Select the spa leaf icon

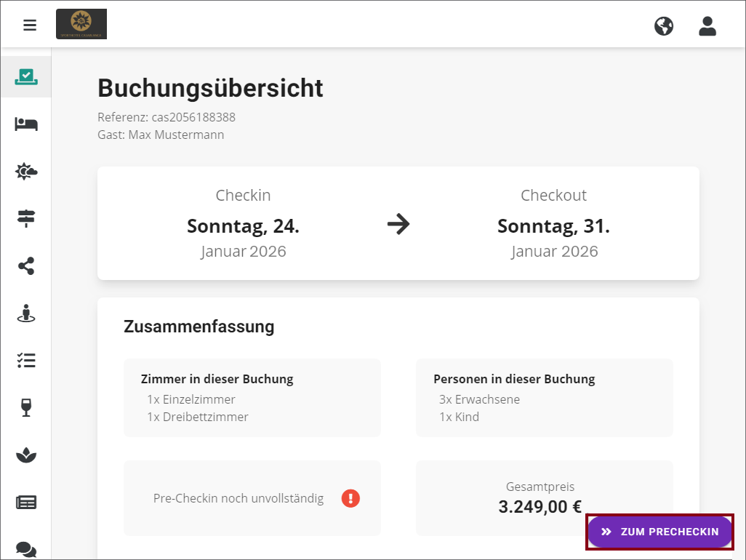(26, 455)
